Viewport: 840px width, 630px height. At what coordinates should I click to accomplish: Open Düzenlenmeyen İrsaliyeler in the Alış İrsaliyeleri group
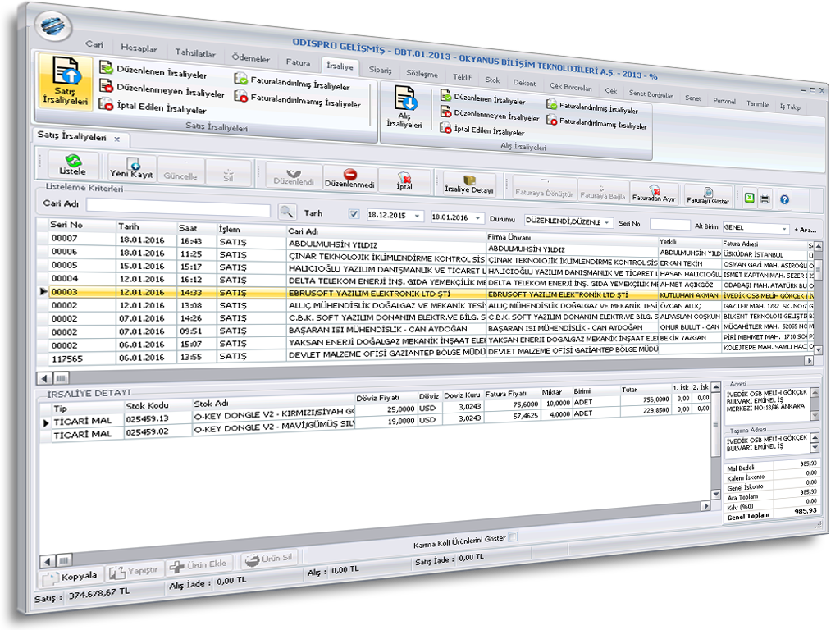[x=491, y=114]
